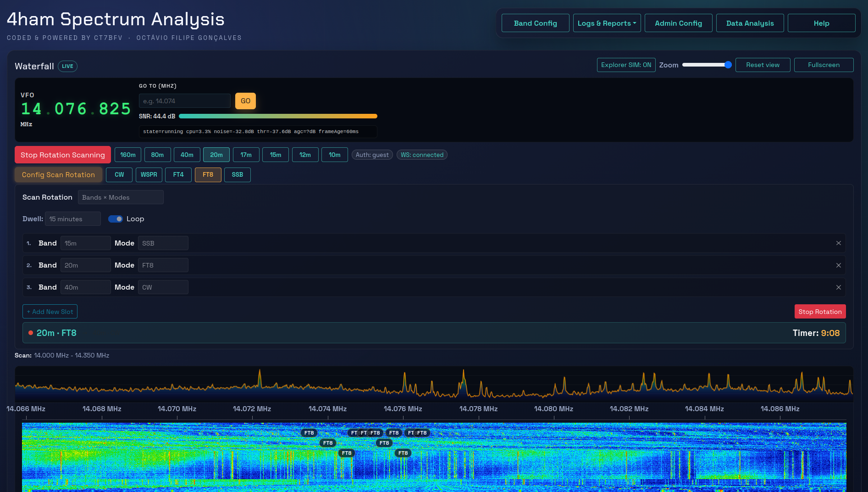This screenshot has width=868, height=492.
Task: Click the 20m · FT8 active slot label
Action: 56,333
